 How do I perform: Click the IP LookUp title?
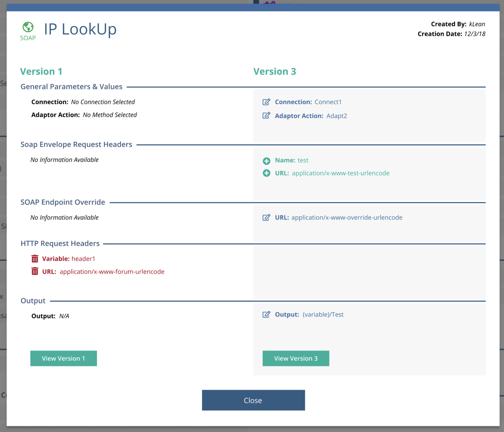pyautogui.click(x=80, y=29)
